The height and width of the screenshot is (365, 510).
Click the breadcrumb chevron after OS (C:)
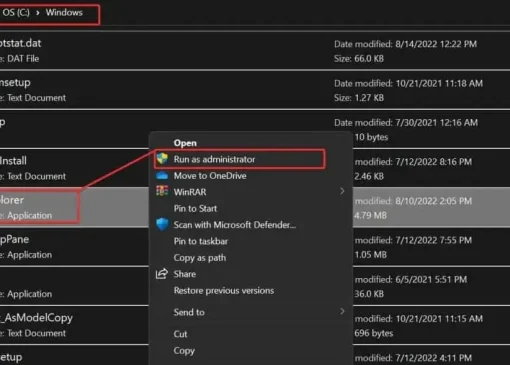(38, 13)
